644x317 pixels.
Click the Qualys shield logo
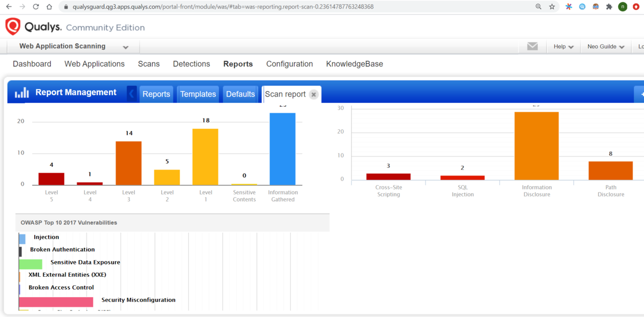pyautogui.click(x=13, y=26)
